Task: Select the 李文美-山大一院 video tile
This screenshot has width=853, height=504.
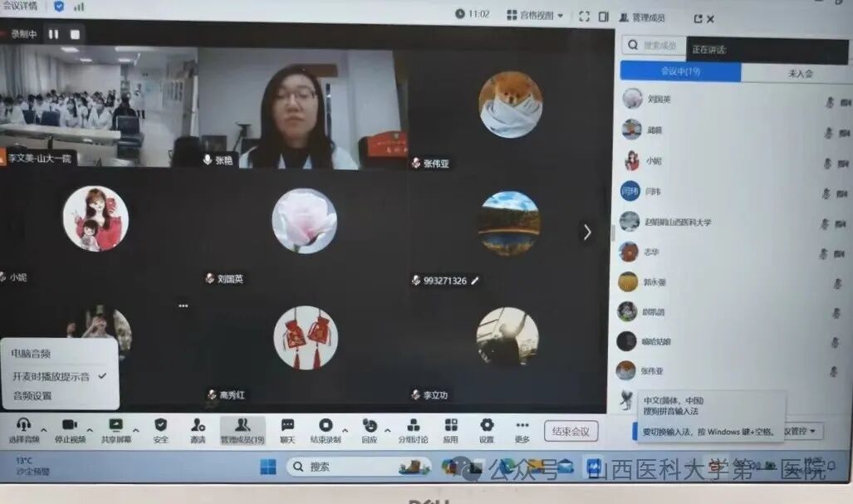Action: coord(98,105)
